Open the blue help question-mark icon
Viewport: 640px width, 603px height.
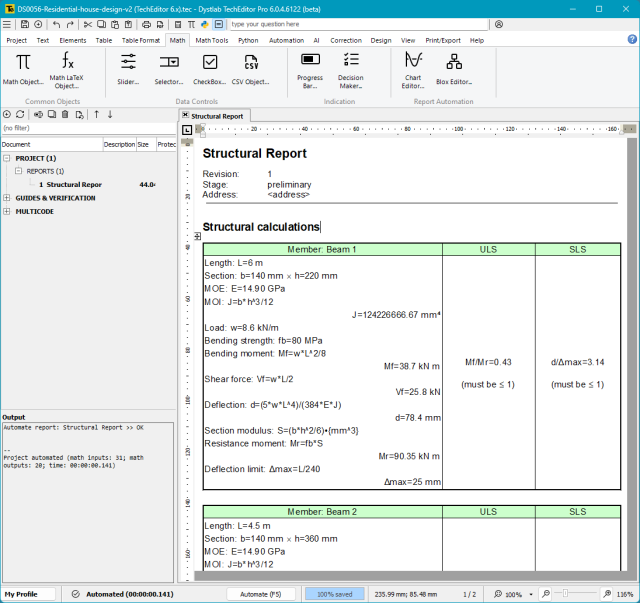pos(632,39)
